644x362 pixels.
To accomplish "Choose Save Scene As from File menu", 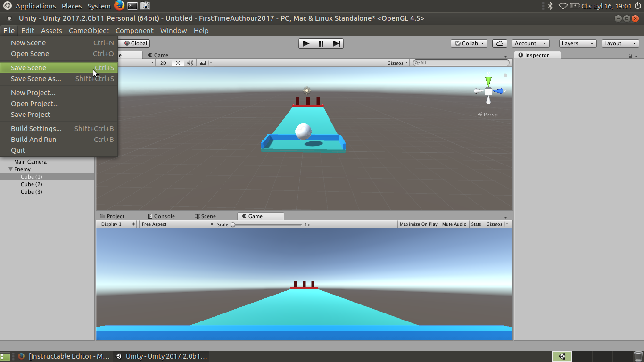I will [58, 79].
